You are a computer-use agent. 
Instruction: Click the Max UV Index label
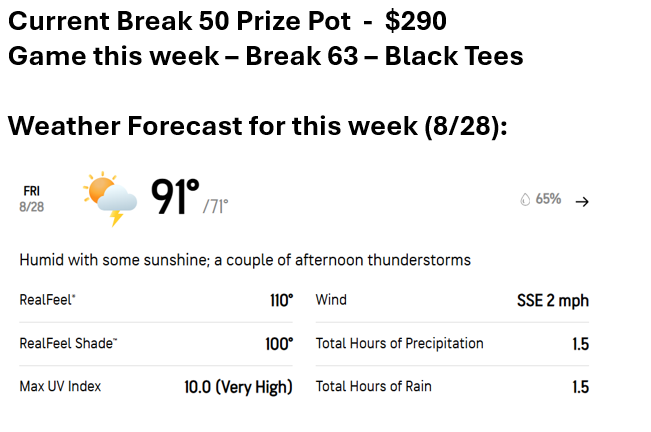60,386
